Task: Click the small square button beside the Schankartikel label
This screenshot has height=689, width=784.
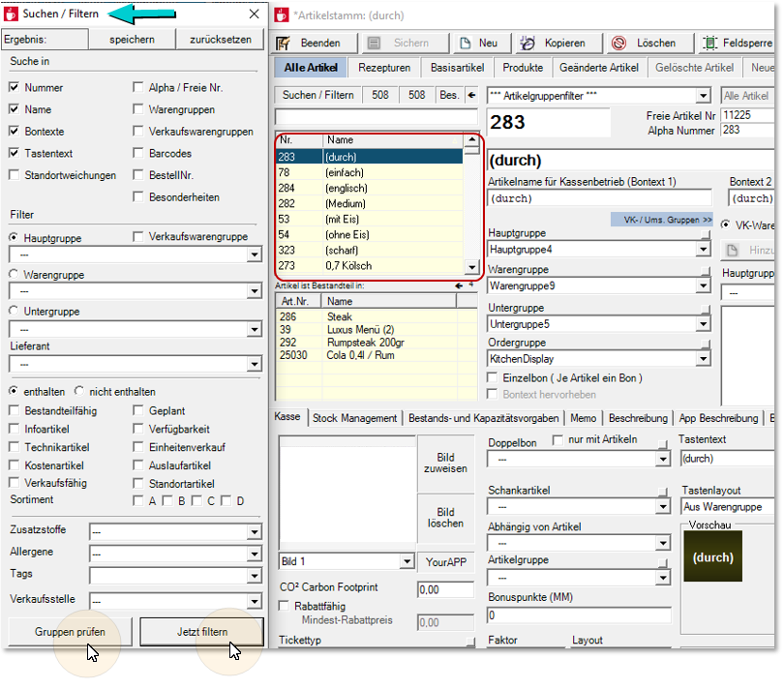Action: 663,492
